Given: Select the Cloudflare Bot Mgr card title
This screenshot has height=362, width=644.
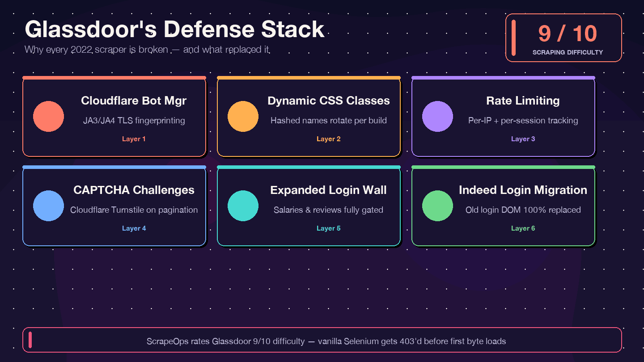Looking at the screenshot, I should 134,101.
